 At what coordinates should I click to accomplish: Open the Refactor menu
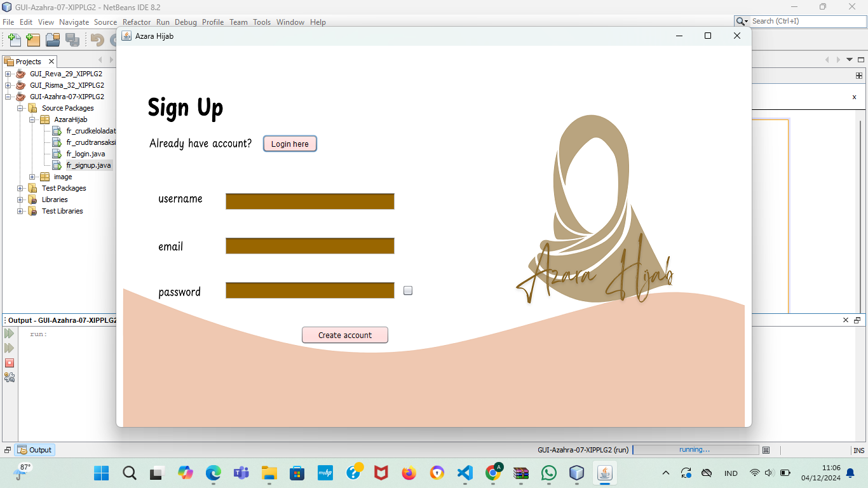click(x=137, y=22)
